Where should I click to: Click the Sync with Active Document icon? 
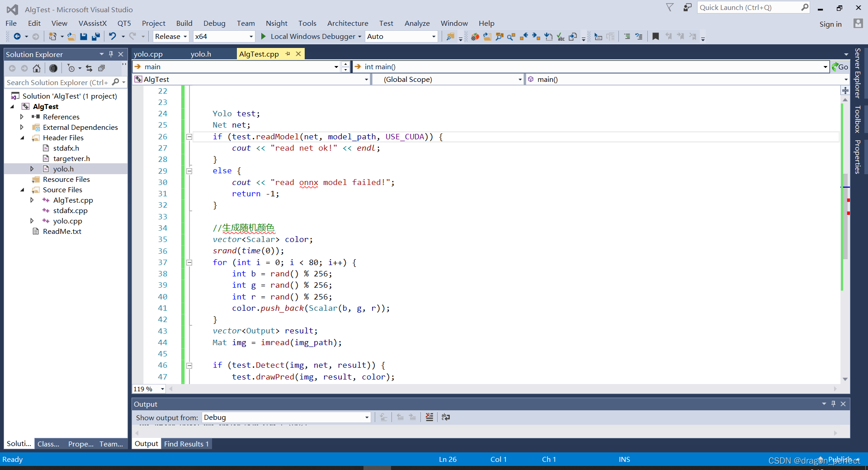pyautogui.click(x=89, y=68)
